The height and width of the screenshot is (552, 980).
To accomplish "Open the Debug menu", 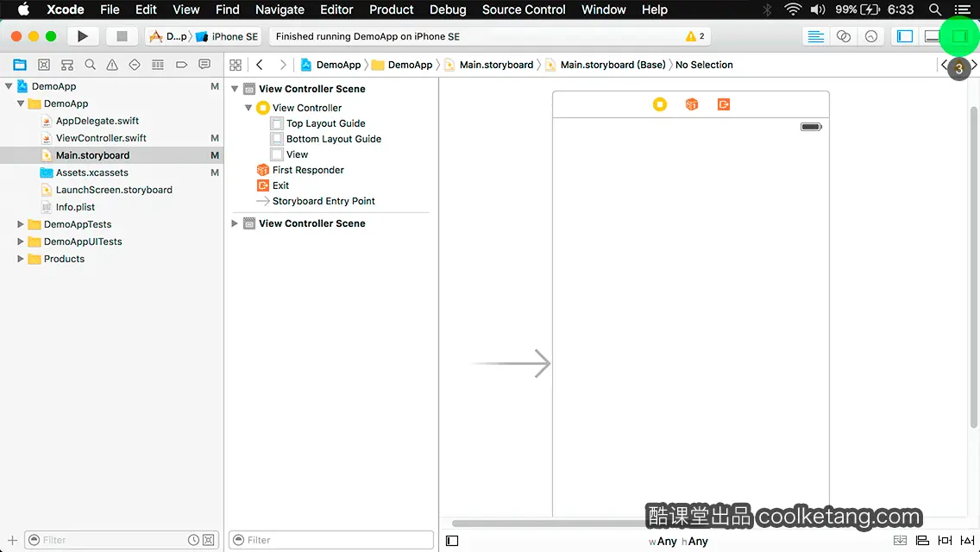I will [x=448, y=9].
